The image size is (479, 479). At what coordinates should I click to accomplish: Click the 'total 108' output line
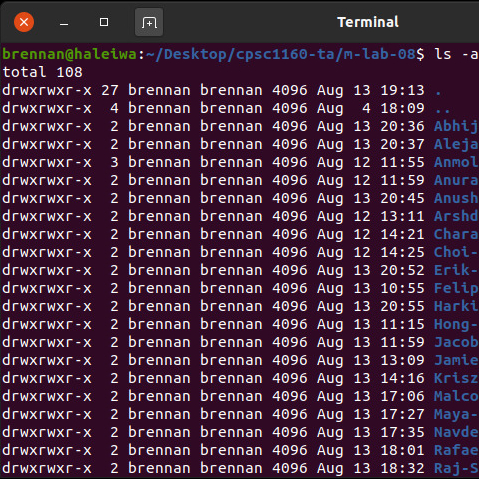tap(42, 72)
